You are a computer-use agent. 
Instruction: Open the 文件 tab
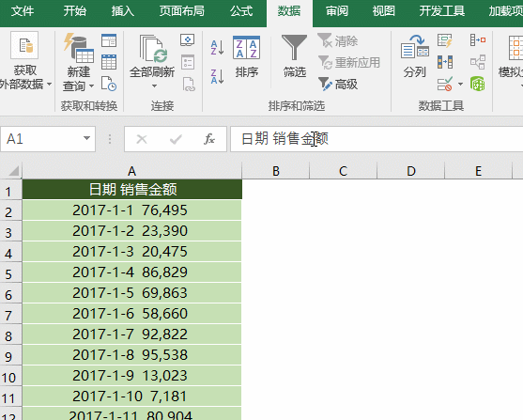(23, 11)
